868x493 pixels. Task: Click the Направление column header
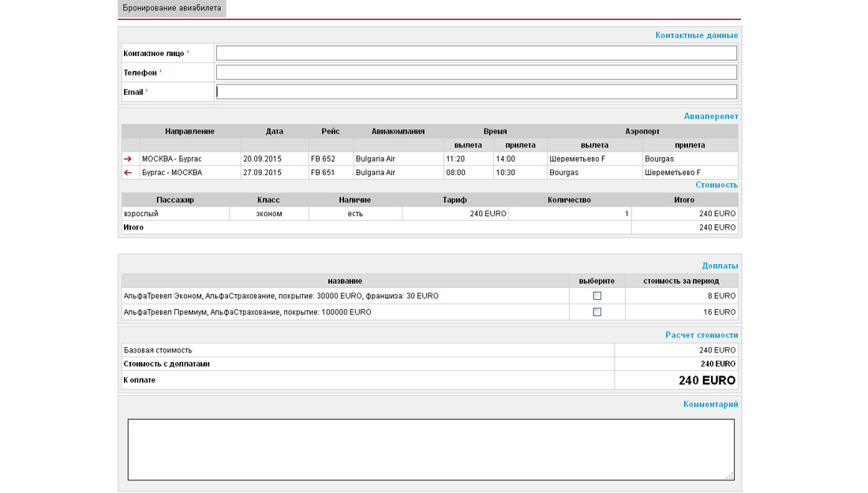(189, 132)
